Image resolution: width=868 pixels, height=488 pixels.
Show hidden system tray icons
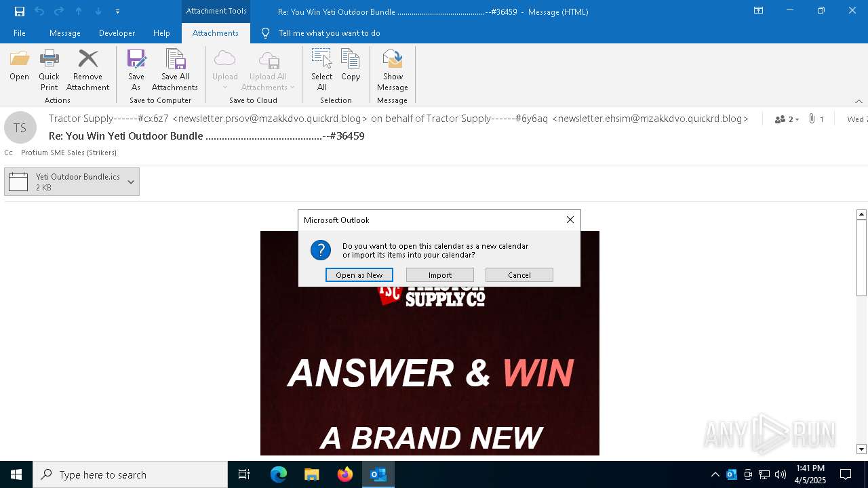coord(715,474)
